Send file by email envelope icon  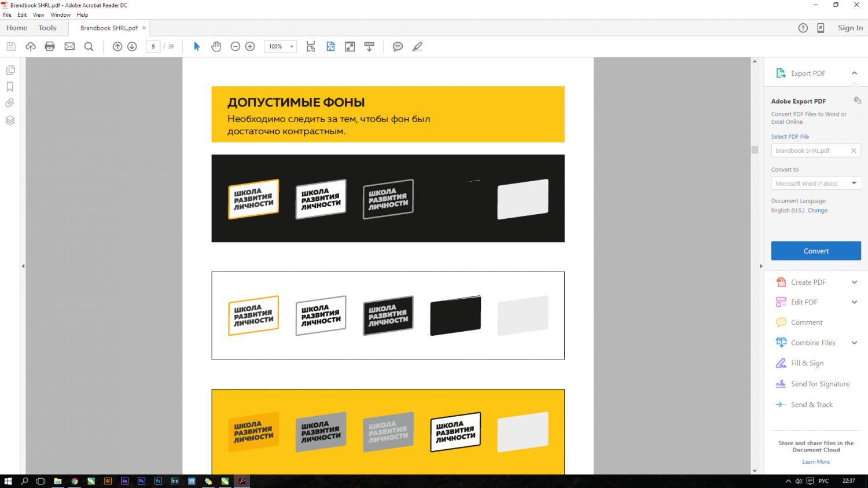click(x=69, y=46)
